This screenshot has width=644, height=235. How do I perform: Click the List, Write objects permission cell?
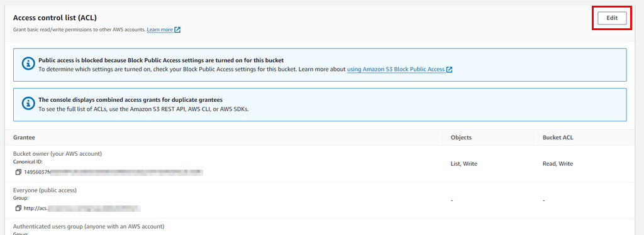(464, 163)
